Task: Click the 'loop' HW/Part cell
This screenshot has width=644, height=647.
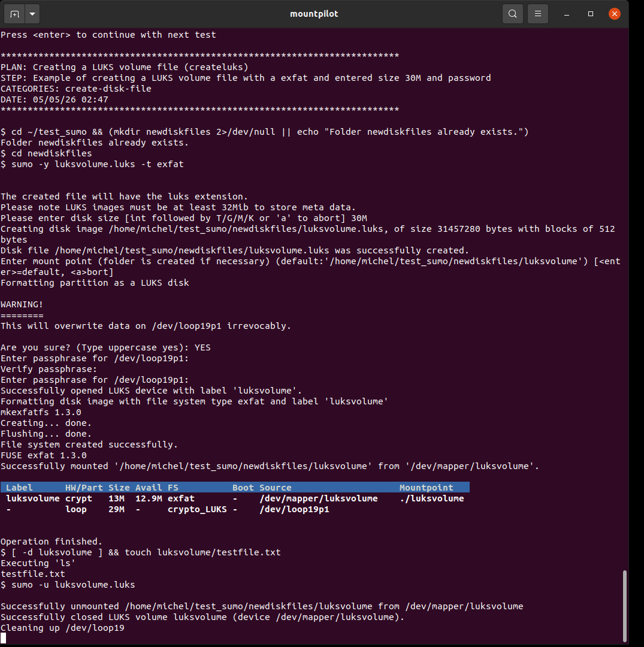Action: coord(76,509)
